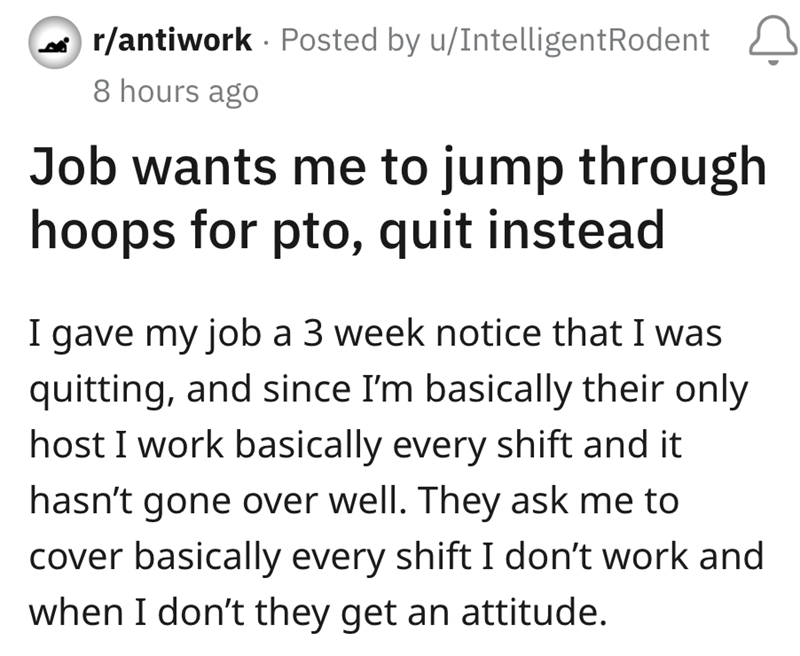Click the "8 hours ago" timestamp

point(175,91)
